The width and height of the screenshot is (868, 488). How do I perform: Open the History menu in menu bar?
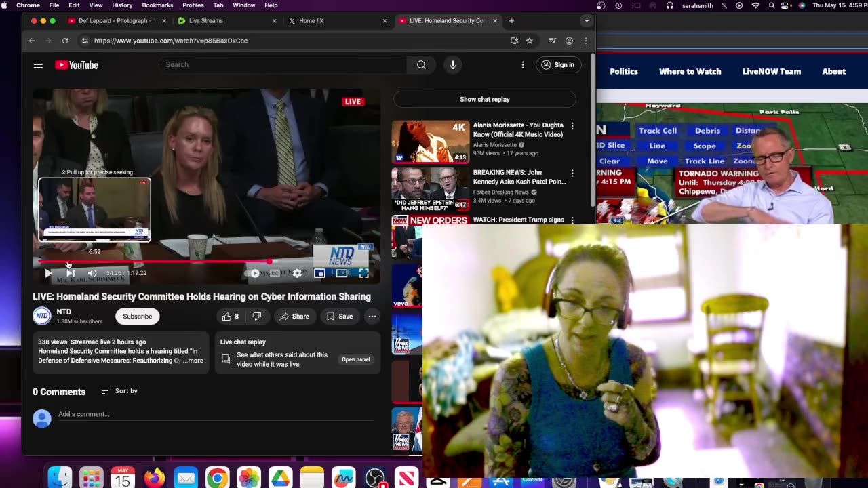pyautogui.click(x=122, y=5)
